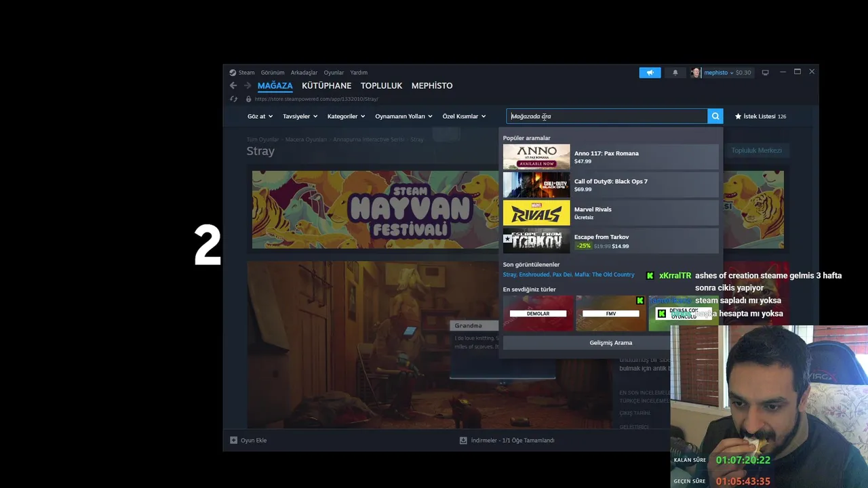Image resolution: width=868 pixels, height=488 pixels.
Task: Select Call of Duty: Black Ops 7 result
Action: (610, 185)
